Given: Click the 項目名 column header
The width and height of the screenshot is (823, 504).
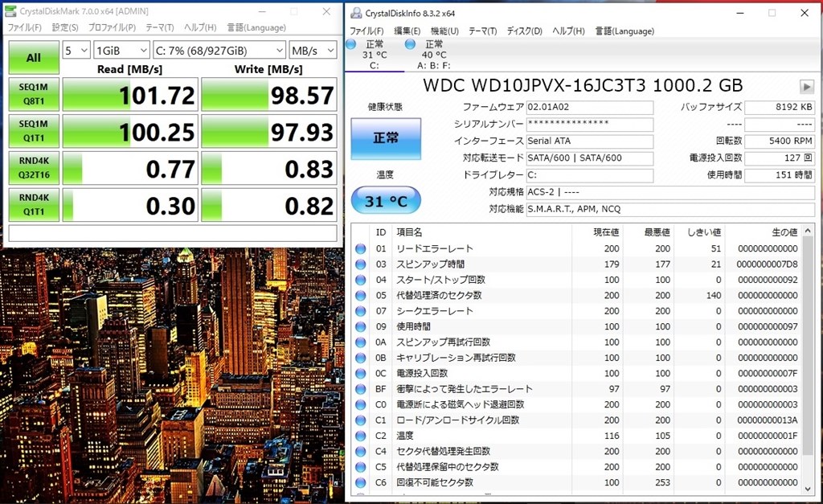Looking at the screenshot, I should pos(409,232).
